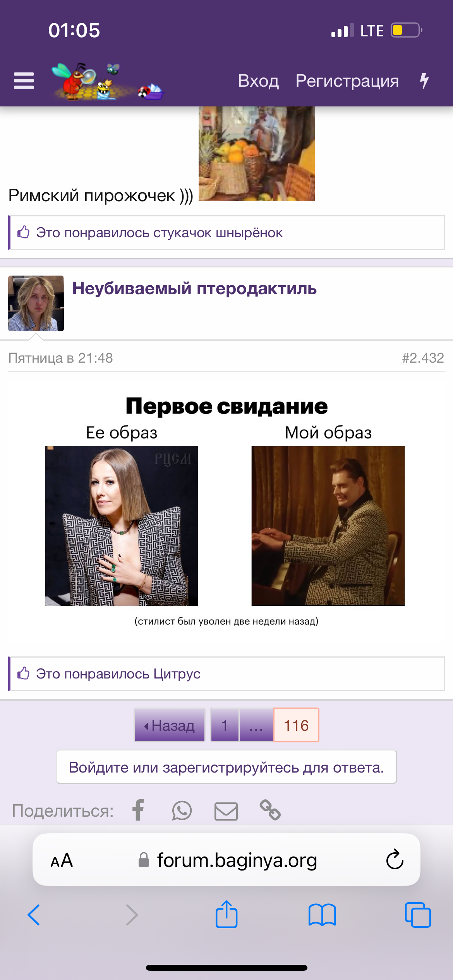The width and height of the screenshot is (453, 980).
Task: Open user стукачок шнырёнок from likes
Action: [x=218, y=233]
